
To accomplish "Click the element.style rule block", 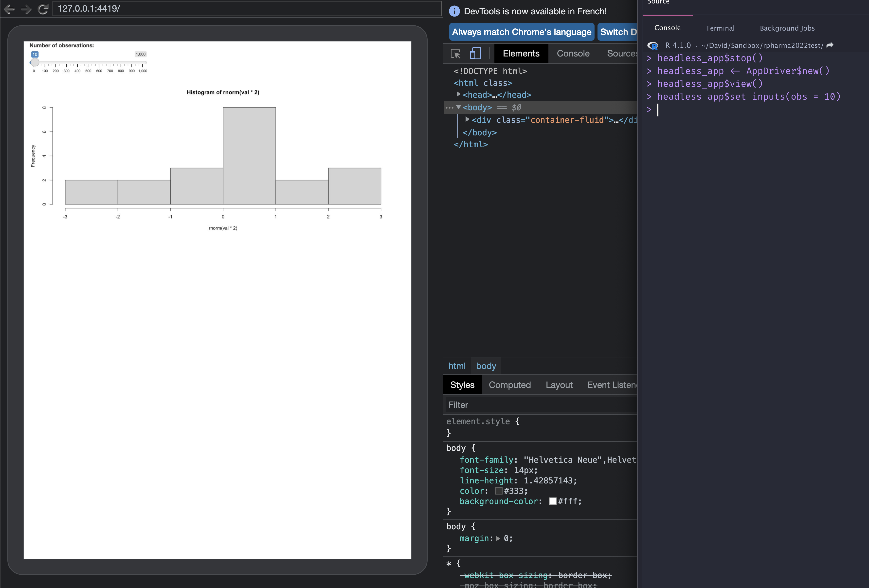I will coord(540,427).
